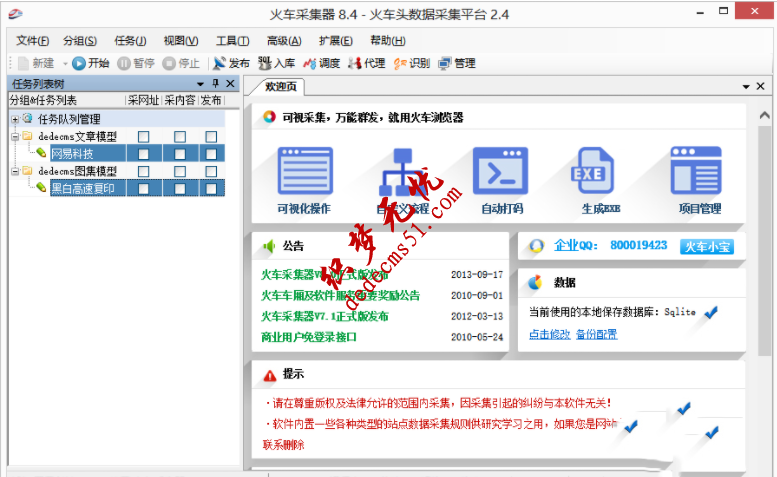
Task: Collapse the dedecms文章模型 group
Action: [x=15, y=136]
